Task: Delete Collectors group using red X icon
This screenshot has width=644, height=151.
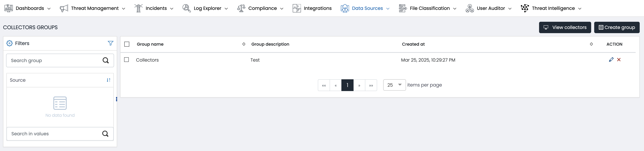Action: pos(619,60)
